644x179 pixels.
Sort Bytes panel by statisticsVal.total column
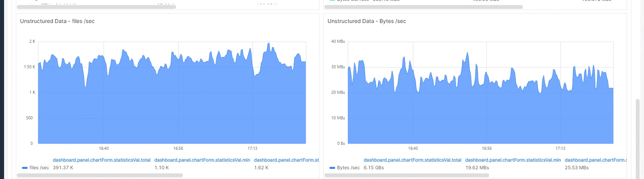[x=412, y=160]
